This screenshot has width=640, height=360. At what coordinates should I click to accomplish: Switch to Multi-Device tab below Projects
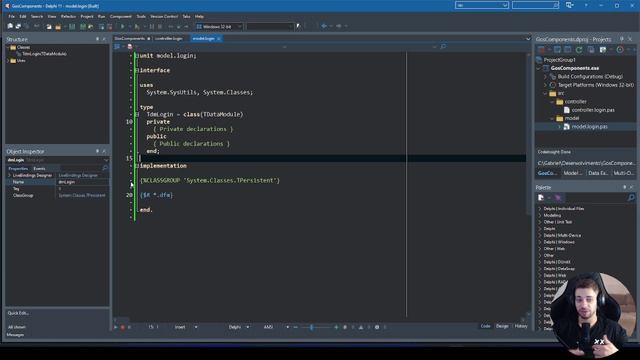click(623, 173)
